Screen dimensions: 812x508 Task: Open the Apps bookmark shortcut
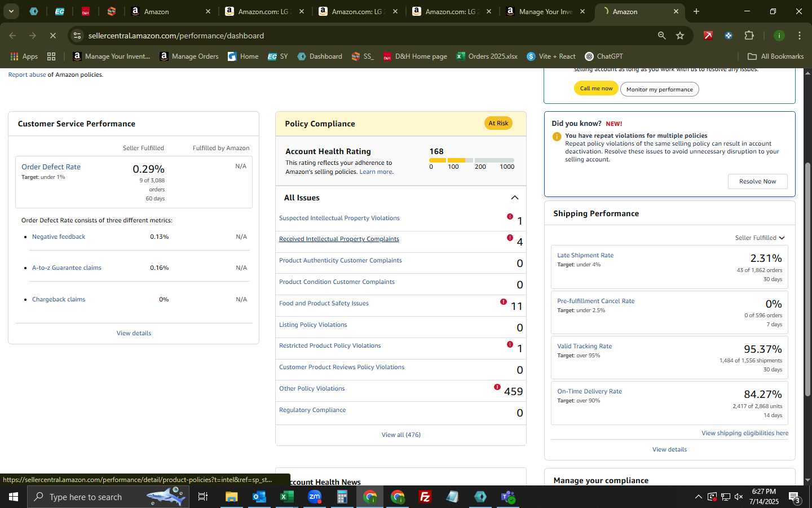pos(24,56)
